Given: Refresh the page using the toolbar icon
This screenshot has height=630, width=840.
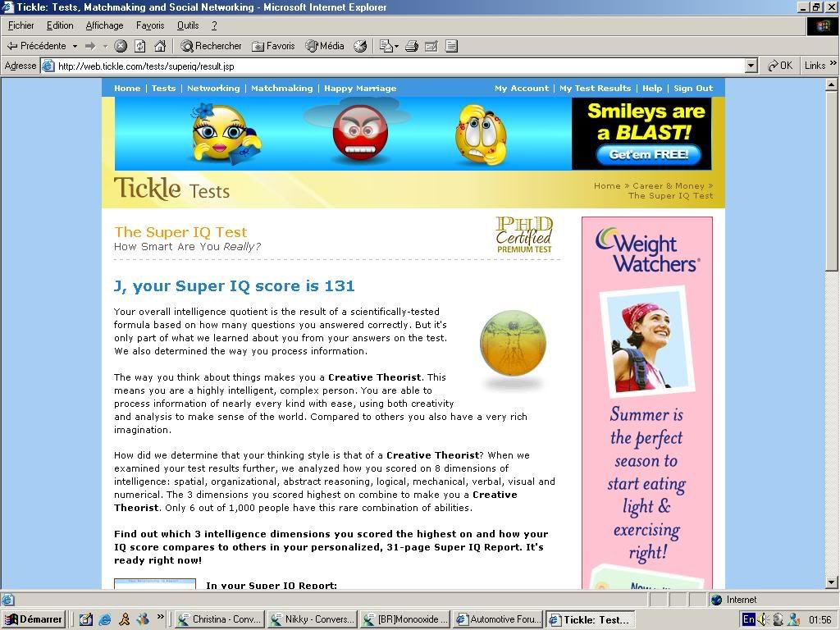Looking at the screenshot, I should [x=140, y=46].
